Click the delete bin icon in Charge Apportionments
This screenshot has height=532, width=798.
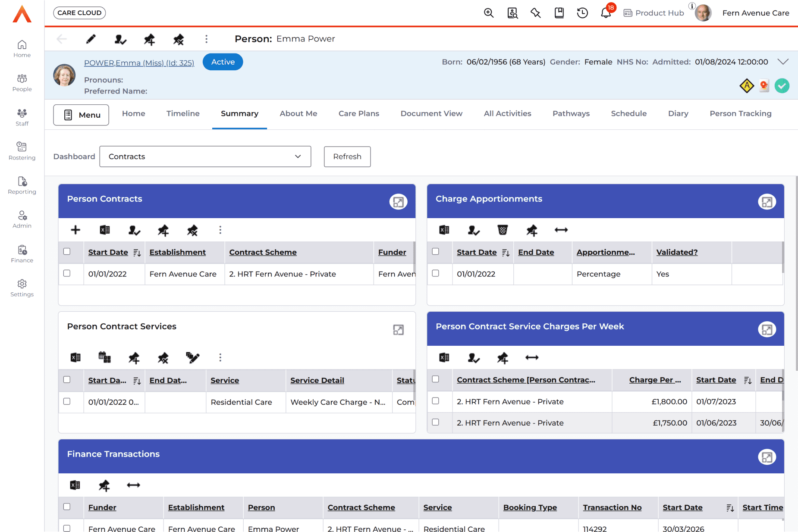pyautogui.click(x=503, y=230)
